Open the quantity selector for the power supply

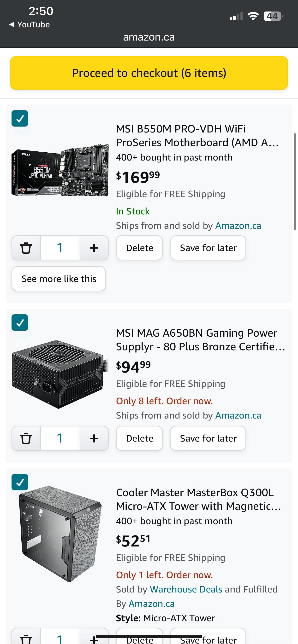60,438
